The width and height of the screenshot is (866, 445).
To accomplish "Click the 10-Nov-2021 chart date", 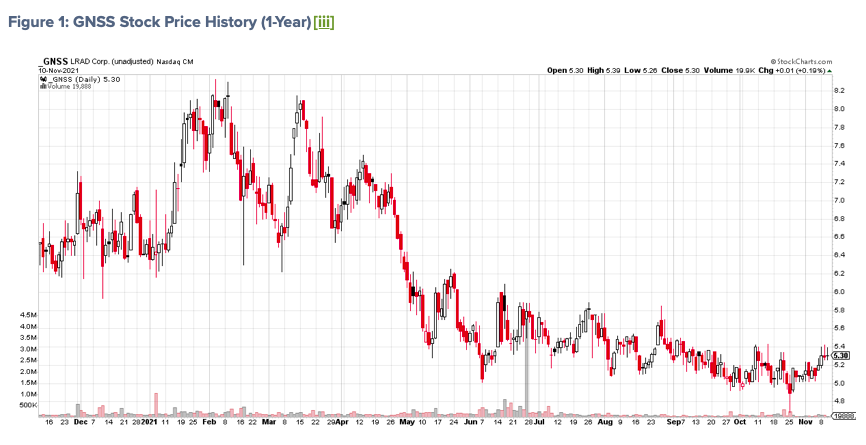I will [x=59, y=70].
